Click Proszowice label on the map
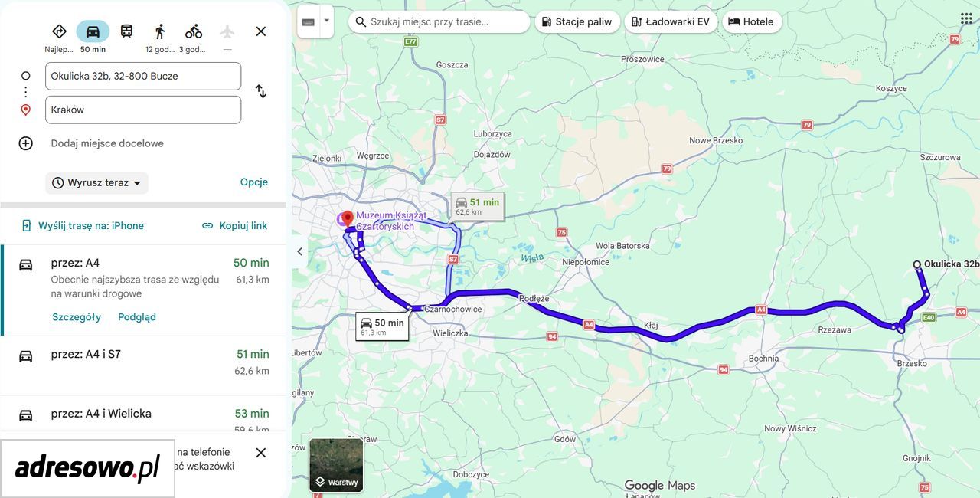980x498 pixels. (643, 59)
